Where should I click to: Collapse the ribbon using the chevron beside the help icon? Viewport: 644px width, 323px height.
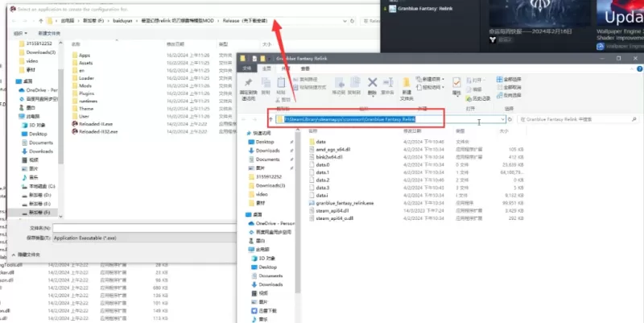coord(633,68)
